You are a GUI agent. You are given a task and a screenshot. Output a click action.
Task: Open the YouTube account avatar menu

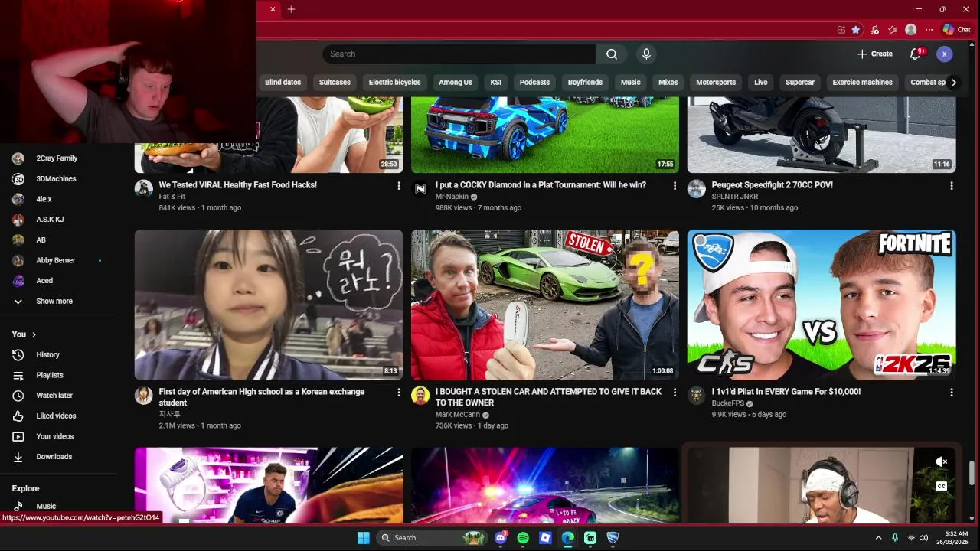coord(945,54)
